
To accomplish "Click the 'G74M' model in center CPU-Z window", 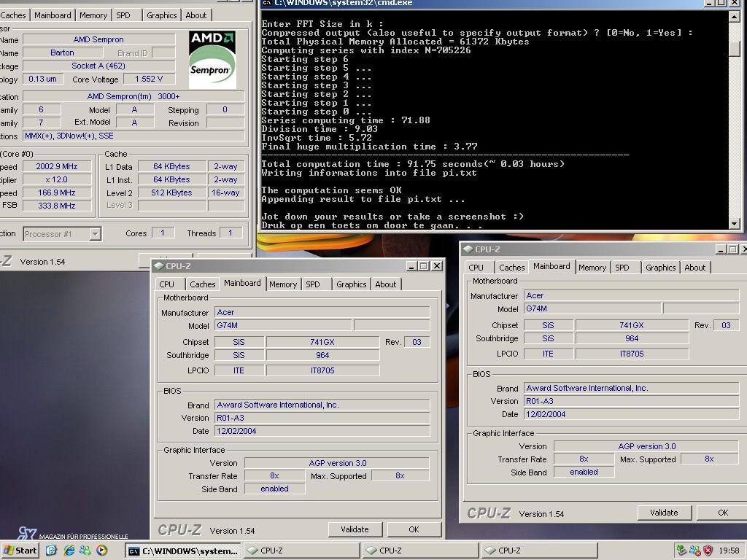I will (284, 325).
